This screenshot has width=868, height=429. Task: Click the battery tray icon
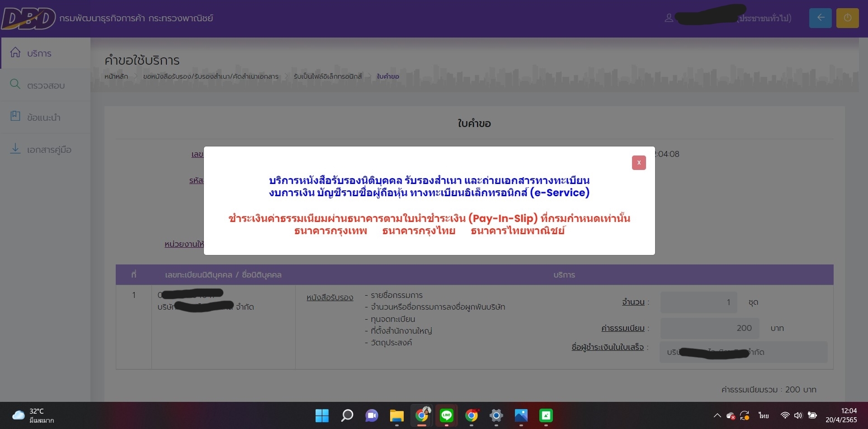pos(812,415)
